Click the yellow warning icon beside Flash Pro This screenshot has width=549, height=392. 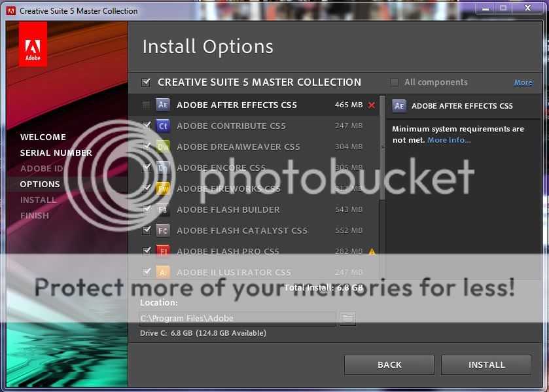pyautogui.click(x=372, y=251)
